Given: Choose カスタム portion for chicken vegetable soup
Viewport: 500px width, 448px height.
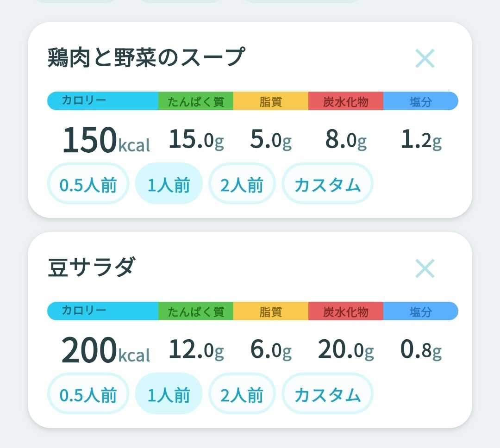Looking at the screenshot, I should point(327,184).
